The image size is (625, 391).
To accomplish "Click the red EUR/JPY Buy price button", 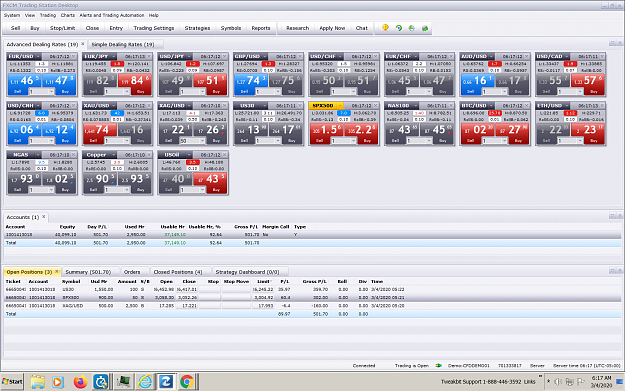I will point(135,84).
